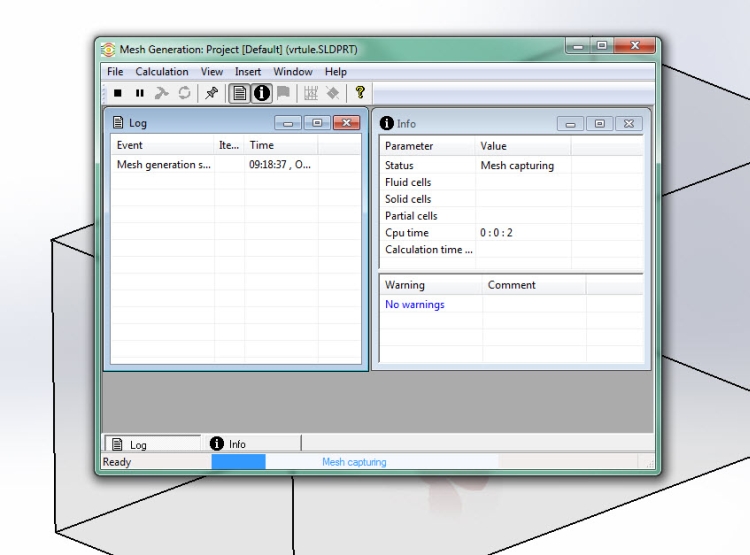
Task: Click the 09:18:37 time cell
Action: 280,165
